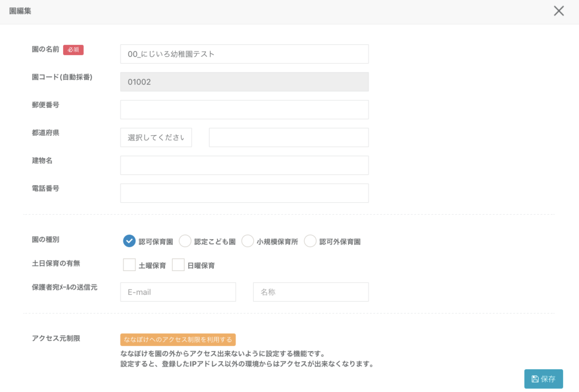
Task: Click the red 必須 required badge
Action: click(73, 50)
